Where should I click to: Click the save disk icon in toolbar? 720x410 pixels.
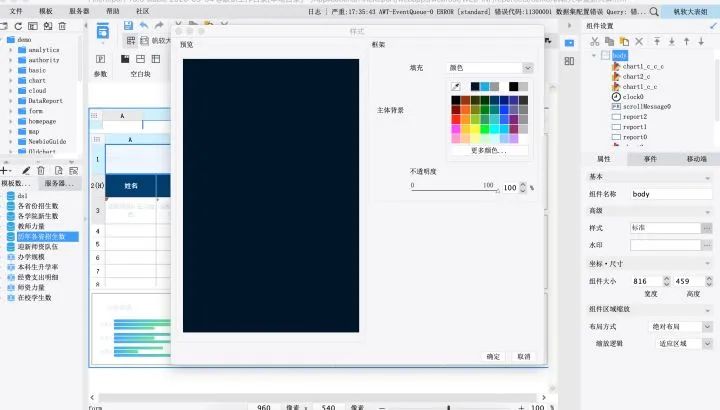pos(129,26)
